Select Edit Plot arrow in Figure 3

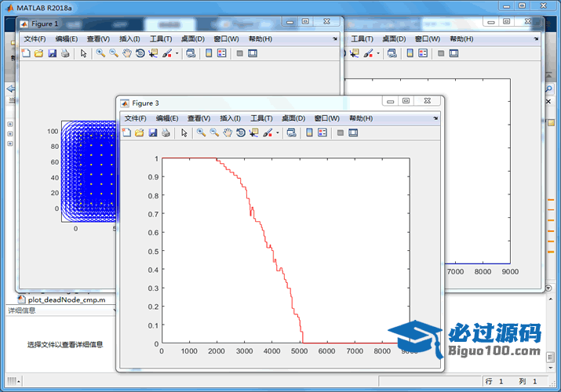tap(184, 133)
